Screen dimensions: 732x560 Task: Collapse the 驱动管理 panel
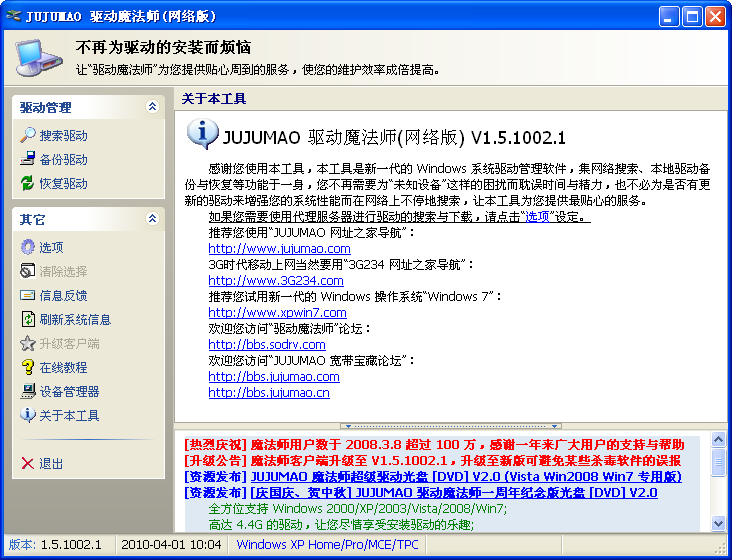click(152, 107)
